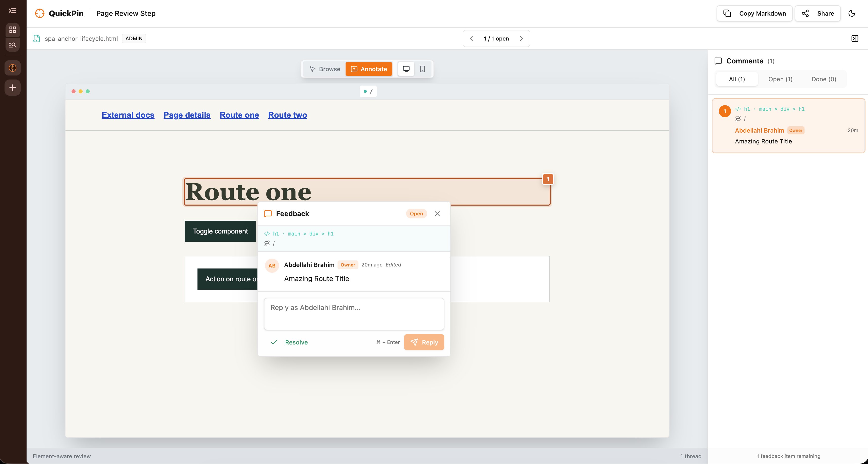Select mobile viewport icon
The height and width of the screenshot is (464, 868).
coord(422,69)
